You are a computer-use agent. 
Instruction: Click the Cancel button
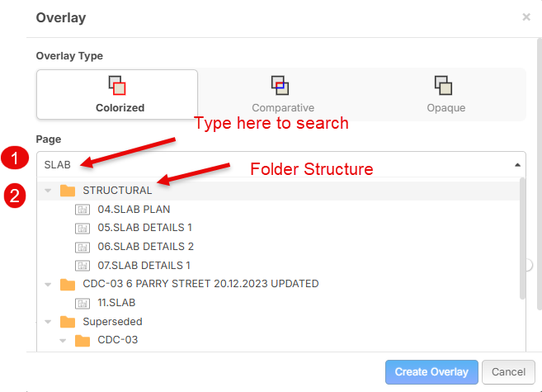[x=508, y=372]
